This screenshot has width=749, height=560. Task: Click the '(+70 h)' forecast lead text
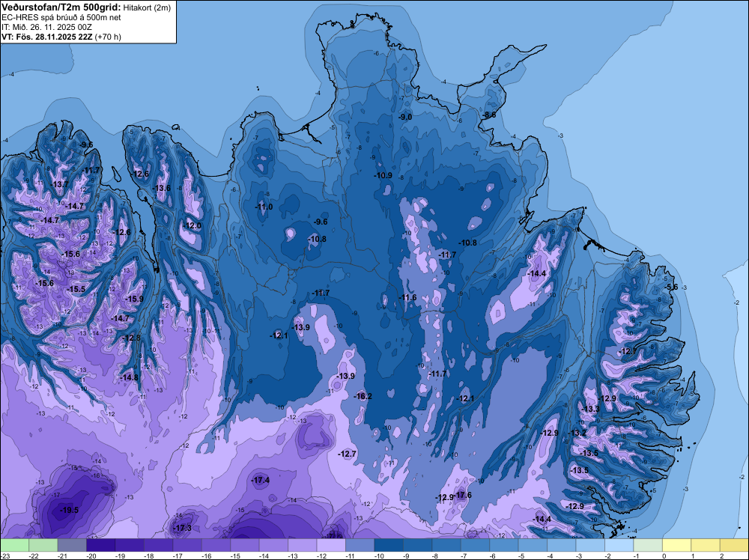point(108,36)
